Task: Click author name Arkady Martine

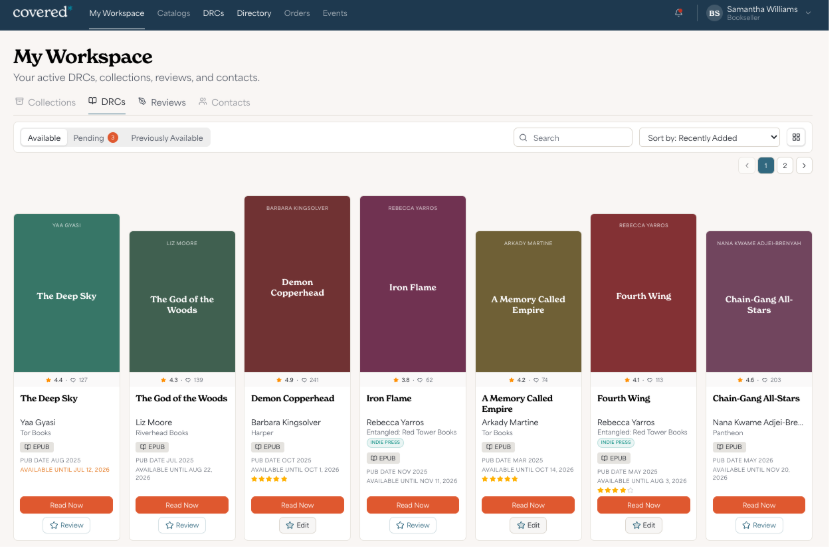Action: 510,422
